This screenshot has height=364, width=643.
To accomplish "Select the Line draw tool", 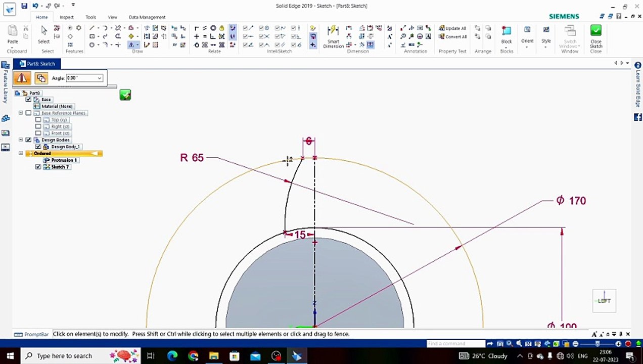I will (91, 28).
